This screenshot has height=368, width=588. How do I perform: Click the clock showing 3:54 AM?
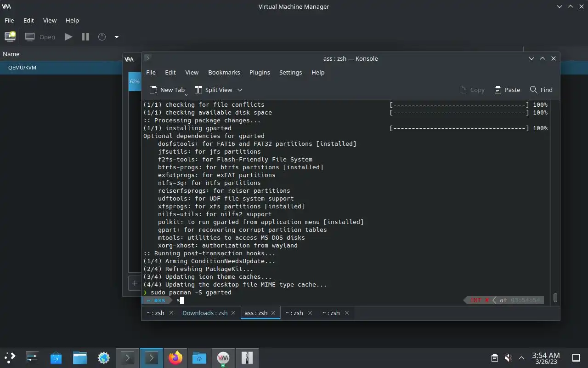click(x=546, y=358)
